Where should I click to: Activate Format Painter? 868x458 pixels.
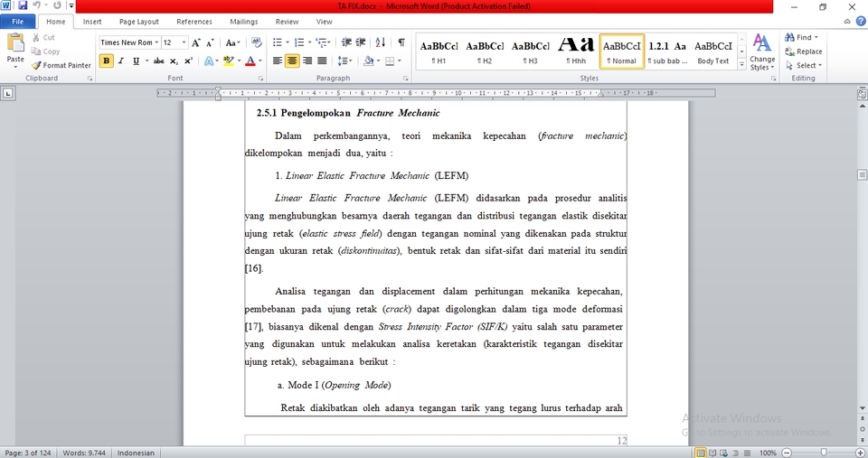(x=61, y=65)
